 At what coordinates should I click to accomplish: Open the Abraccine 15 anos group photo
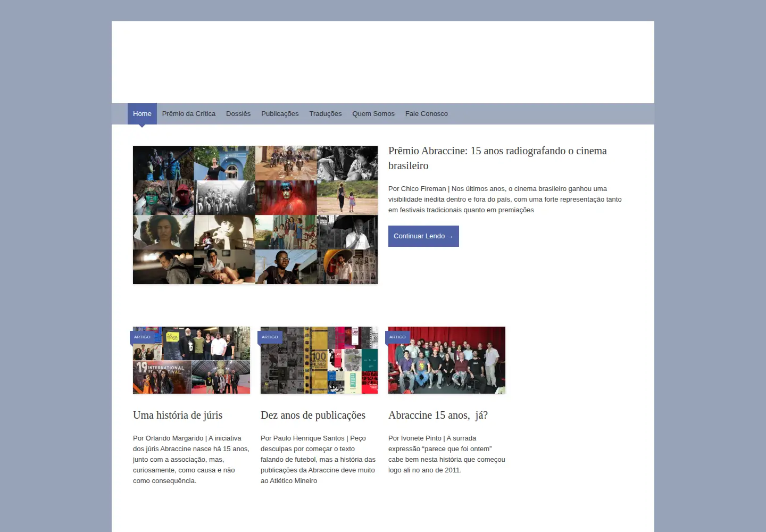point(447,360)
